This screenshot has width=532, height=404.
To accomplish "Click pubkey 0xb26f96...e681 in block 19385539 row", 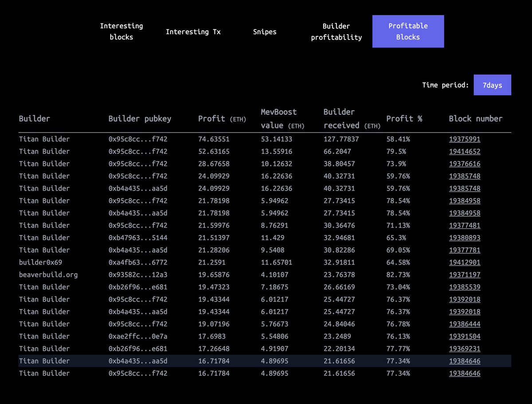I will coord(138,287).
